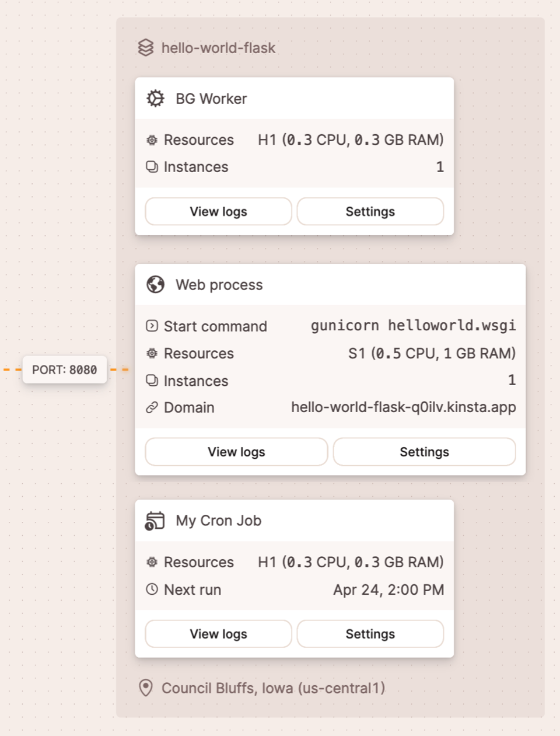
Task: Click the hello-world-flask stack layers icon
Action: [145, 48]
